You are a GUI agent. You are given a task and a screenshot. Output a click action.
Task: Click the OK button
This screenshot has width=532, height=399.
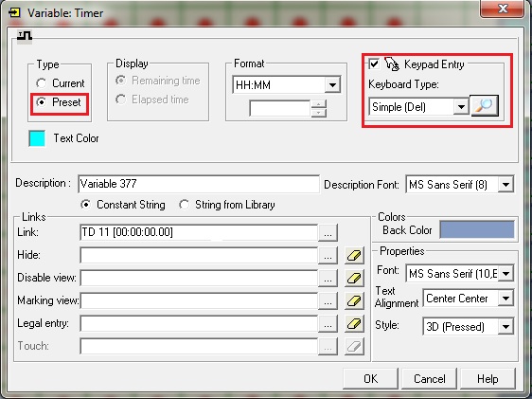coord(370,379)
